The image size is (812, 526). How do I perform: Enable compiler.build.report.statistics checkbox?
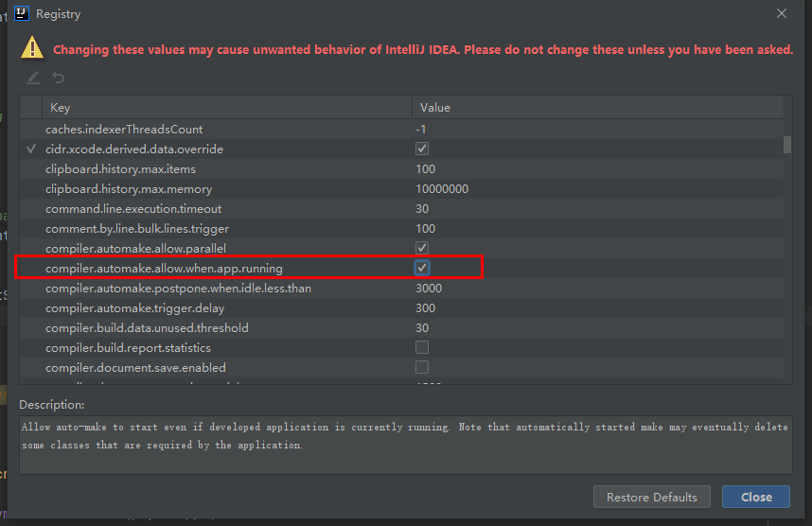[422, 347]
